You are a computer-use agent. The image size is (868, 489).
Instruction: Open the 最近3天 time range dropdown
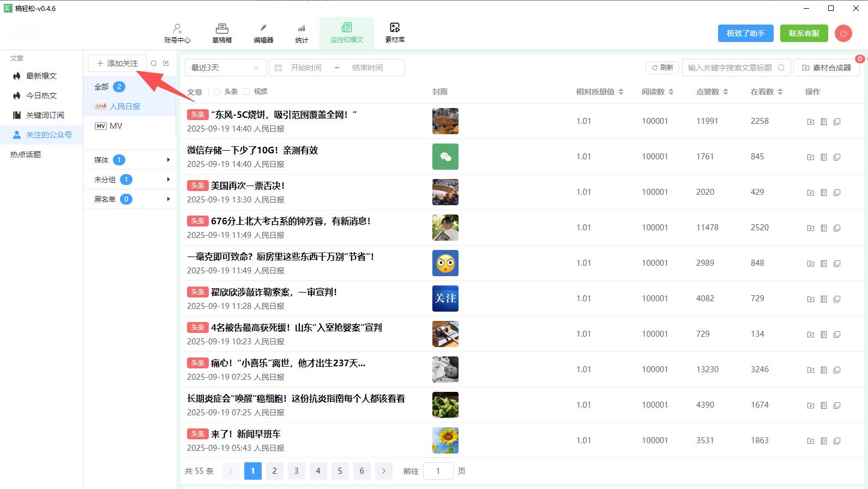(225, 68)
